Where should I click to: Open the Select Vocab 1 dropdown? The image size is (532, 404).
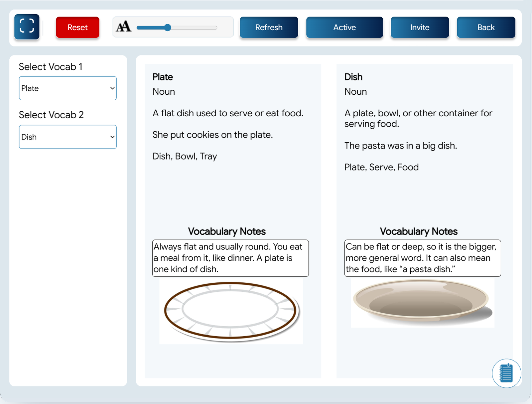[68, 88]
